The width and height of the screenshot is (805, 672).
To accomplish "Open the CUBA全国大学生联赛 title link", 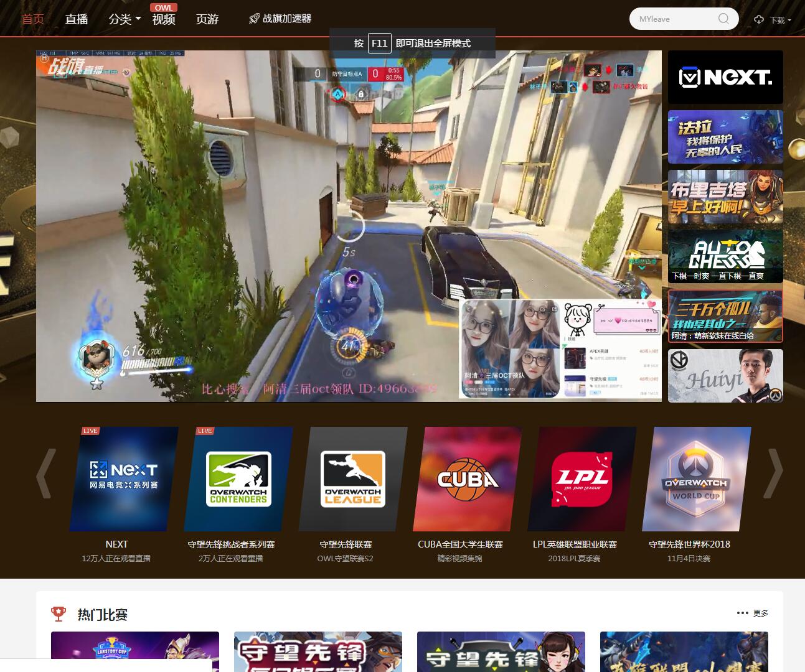I will [x=460, y=544].
